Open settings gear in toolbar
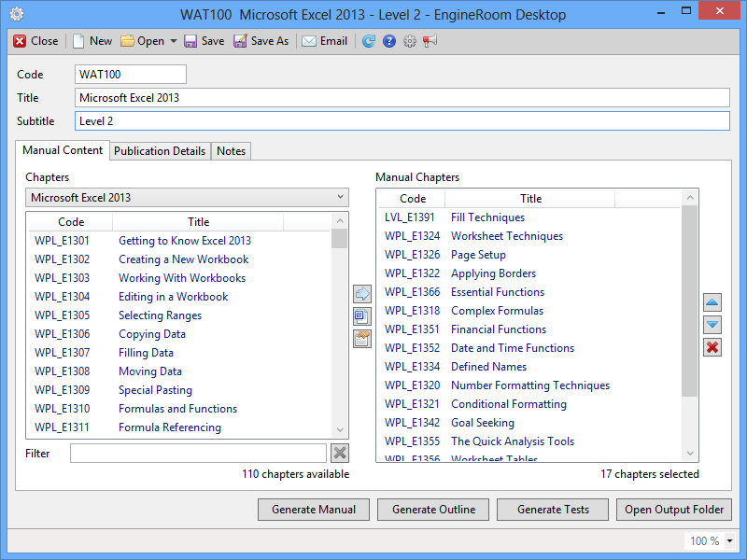The height and width of the screenshot is (560, 747). coord(409,41)
